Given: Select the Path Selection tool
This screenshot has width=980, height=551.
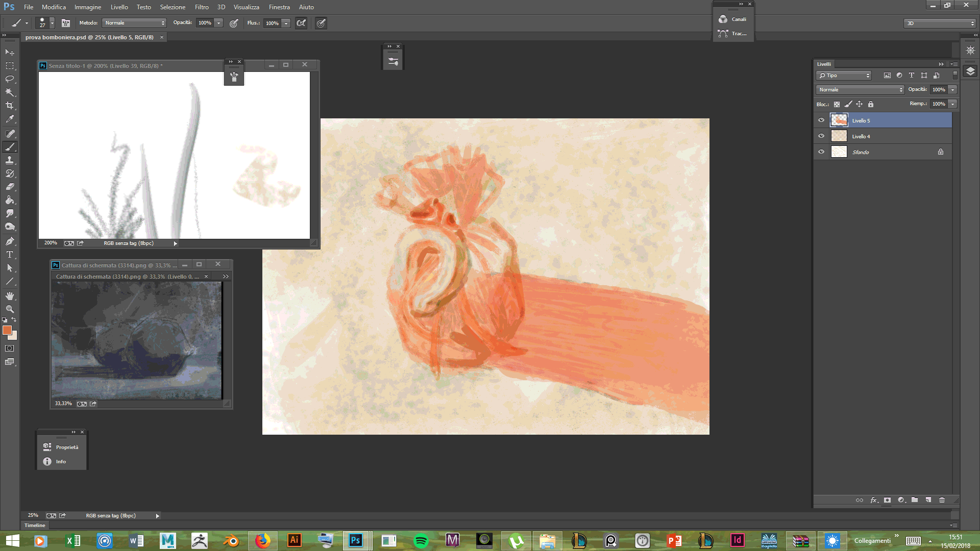Looking at the screenshot, I should pyautogui.click(x=10, y=267).
